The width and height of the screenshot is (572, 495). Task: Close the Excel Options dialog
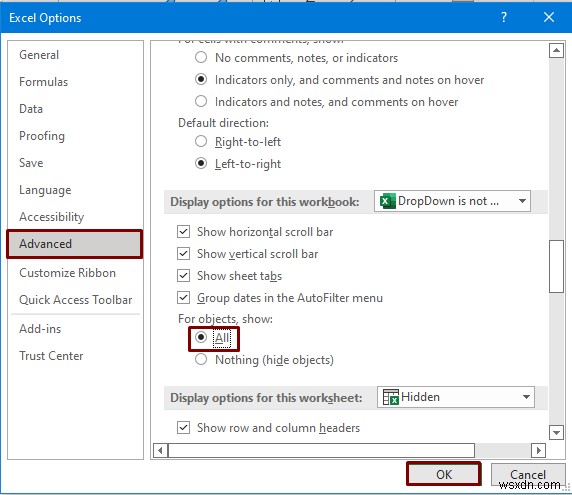pos(549,17)
